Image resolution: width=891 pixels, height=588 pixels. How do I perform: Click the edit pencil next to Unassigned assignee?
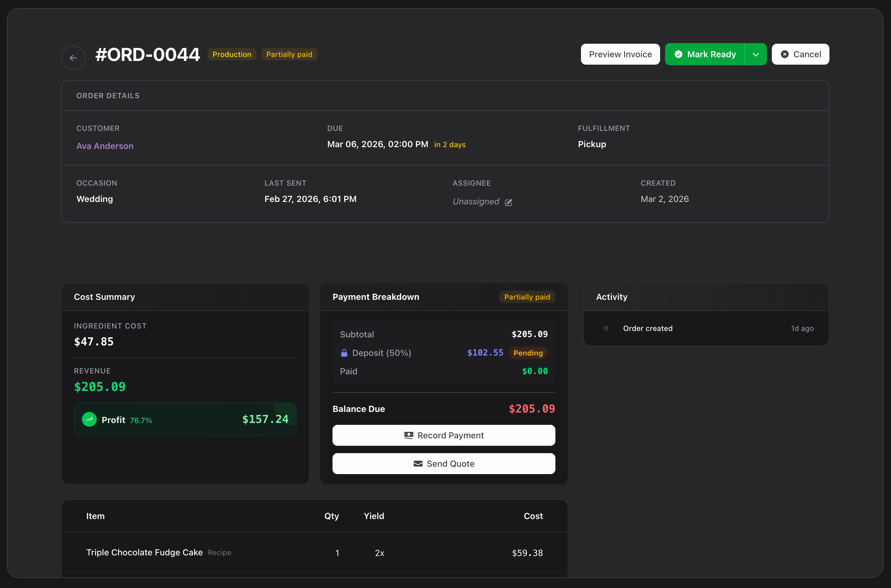(509, 202)
